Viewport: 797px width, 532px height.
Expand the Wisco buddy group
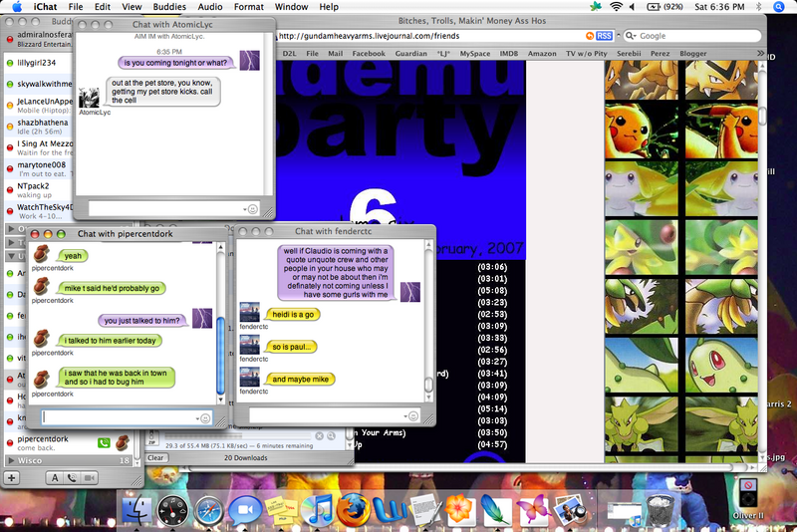(x=11, y=461)
